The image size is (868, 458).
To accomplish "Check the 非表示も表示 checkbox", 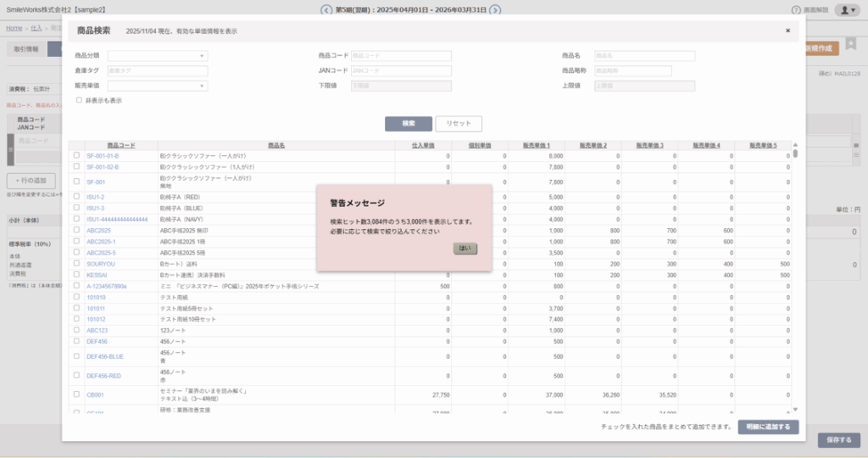I will point(79,100).
